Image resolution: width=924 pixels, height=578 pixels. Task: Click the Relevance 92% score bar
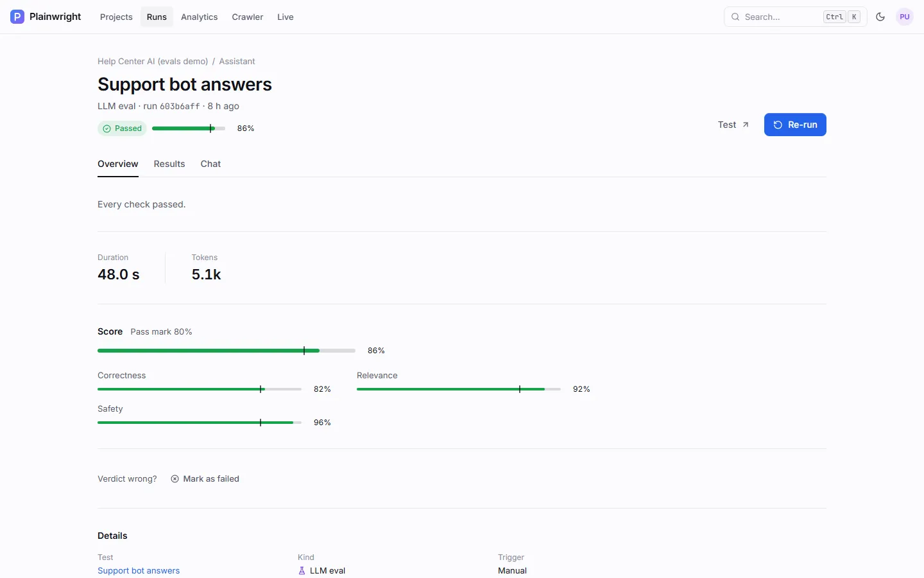point(459,389)
